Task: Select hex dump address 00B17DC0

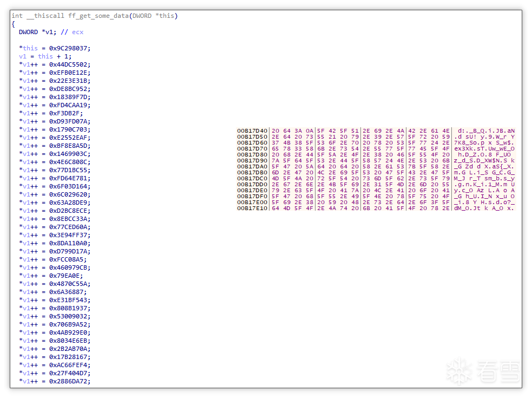Action: coord(252,179)
